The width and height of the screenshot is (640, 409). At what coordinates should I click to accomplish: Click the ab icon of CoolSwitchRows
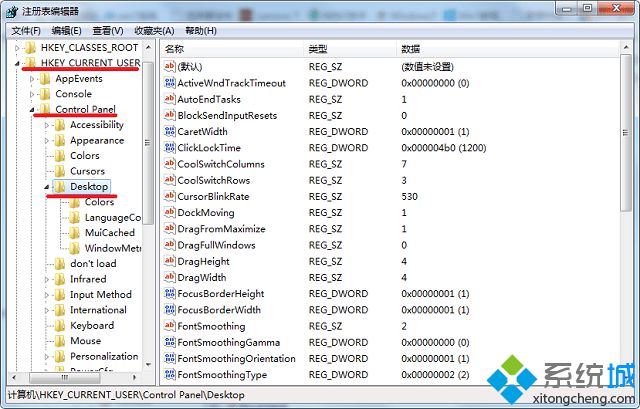(169, 180)
